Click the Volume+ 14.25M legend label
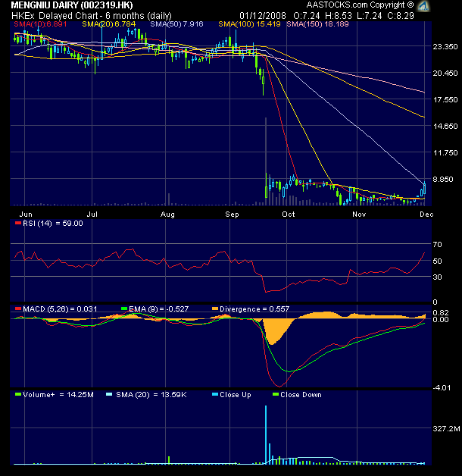462x476 pixels. pos(48,394)
